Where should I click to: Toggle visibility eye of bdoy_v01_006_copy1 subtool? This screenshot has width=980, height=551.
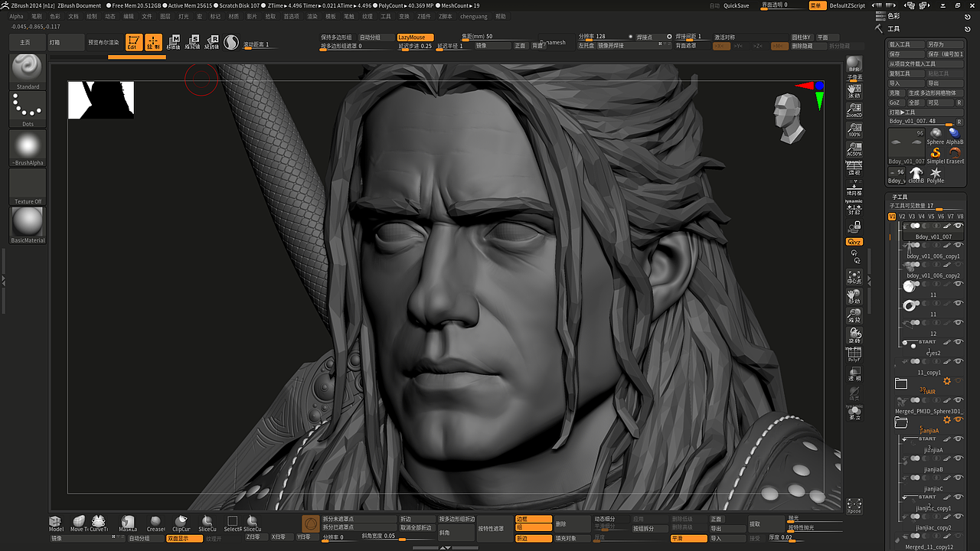[958, 245]
